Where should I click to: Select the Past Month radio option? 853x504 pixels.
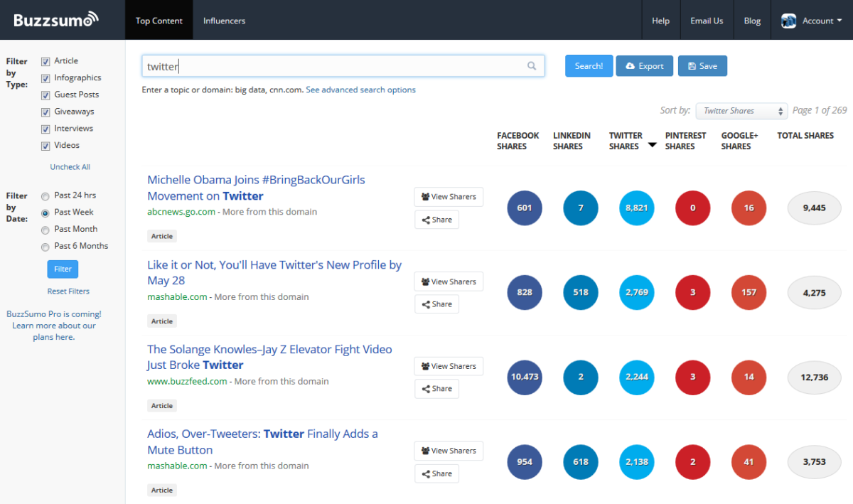[45, 230]
